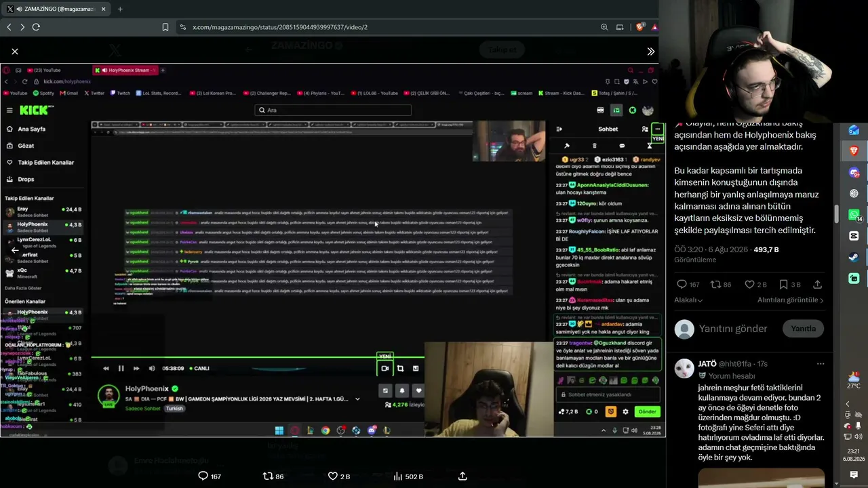Open Takip Edilen Kanallar in Kick sidebar
This screenshot has width=868, height=488.
[x=40, y=163]
